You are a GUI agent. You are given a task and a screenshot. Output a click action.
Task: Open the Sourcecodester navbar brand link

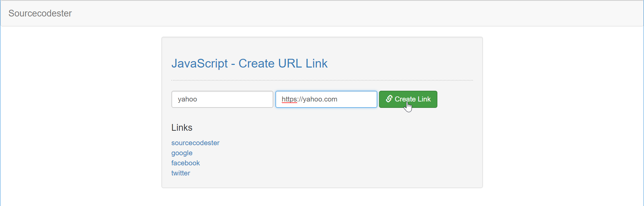point(40,13)
